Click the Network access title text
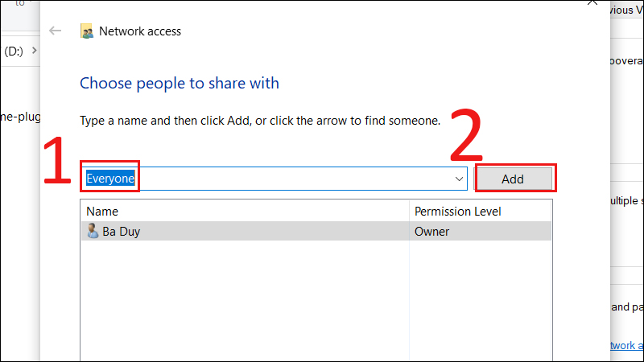The height and width of the screenshot is (362, 644). pyautogui.click(x=140, y=31)
